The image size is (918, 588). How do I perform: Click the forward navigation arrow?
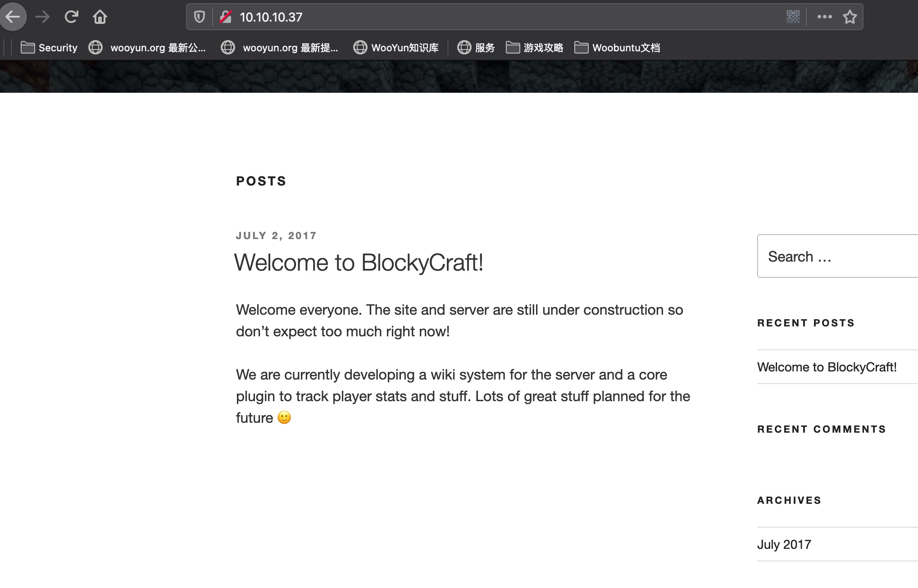click(x=42, y=17)
